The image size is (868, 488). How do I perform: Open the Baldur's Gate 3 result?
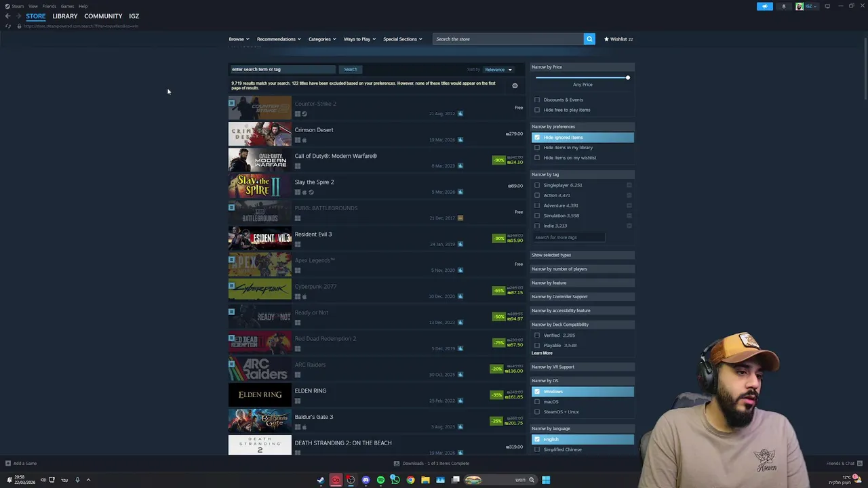coord(376,421)
